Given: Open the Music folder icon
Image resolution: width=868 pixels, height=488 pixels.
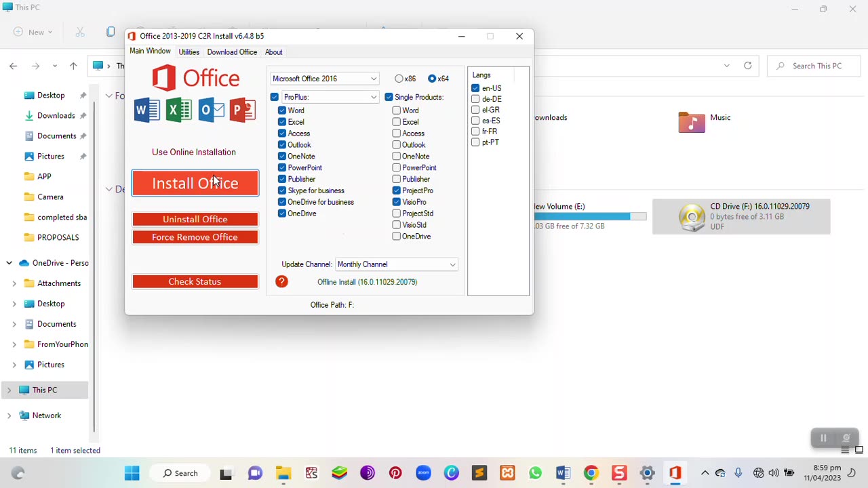Looking at the screenshot, I should click(x=692, y=122).
